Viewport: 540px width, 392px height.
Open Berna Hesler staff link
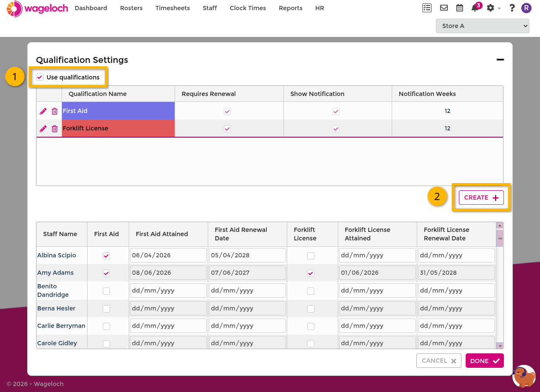tap(56, 308)
